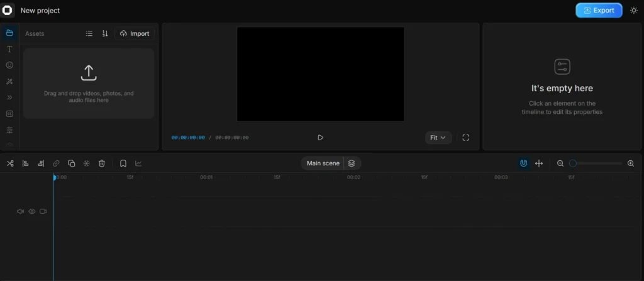Open the adjustment sliders panel in sidebar
The image size is (644, 281).
point(9,130)
